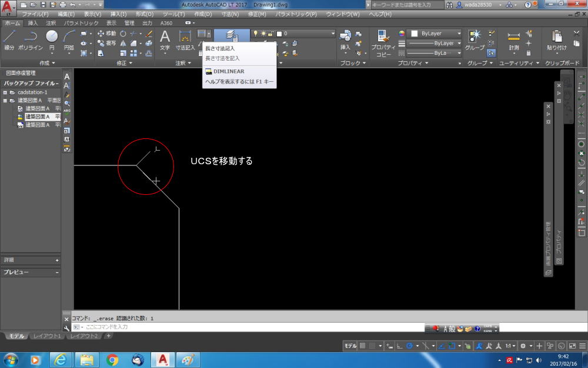Click the Group (グループ) icon
The image size is (588, 368).
pos(475,40)
